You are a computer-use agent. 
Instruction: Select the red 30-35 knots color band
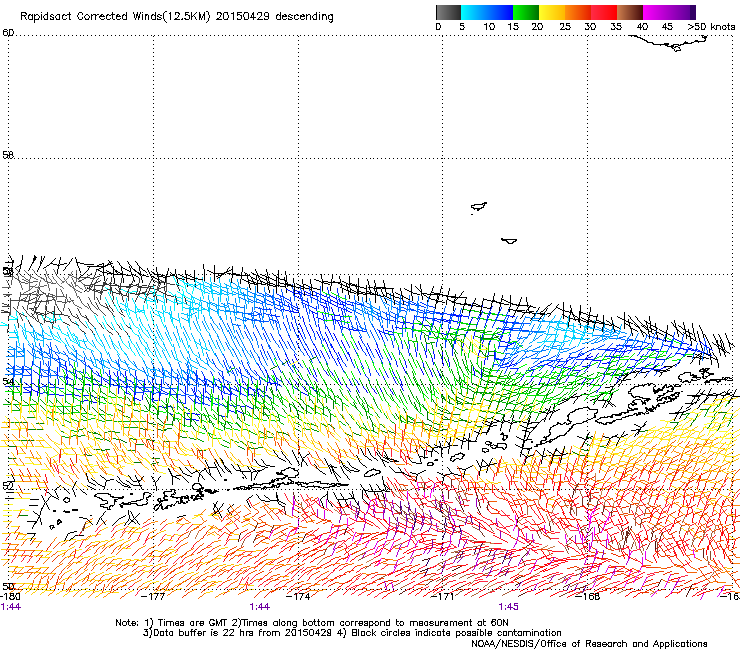(604, 12)
